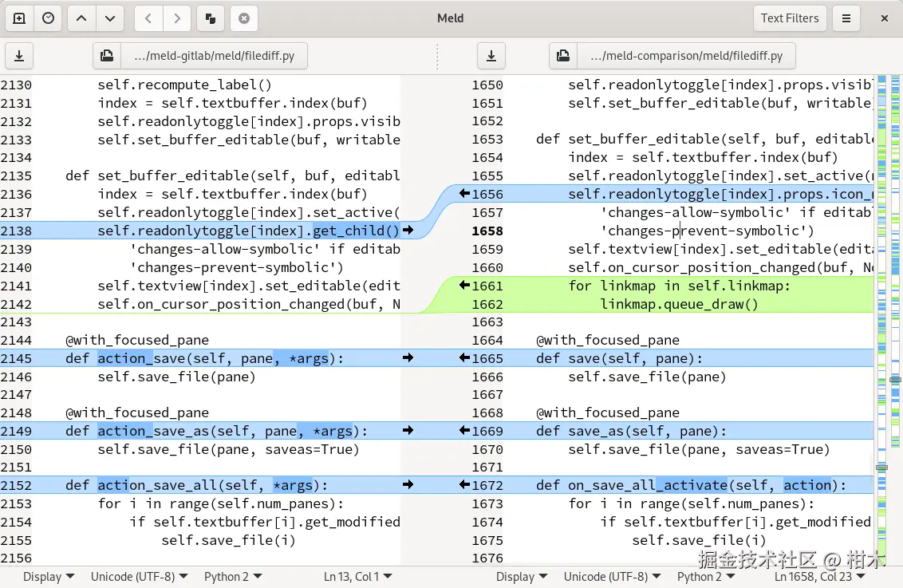Click right file path meld-comparison/meld/filediff.py button
Viewport: 903px width, 588px height.
(687, 56)
